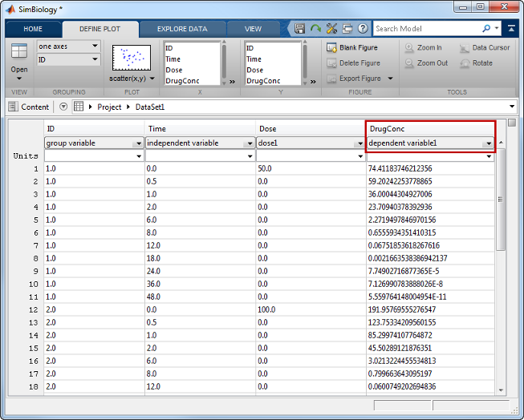
Task: Click the Content panel icon
Action: (x=13, y=107)
